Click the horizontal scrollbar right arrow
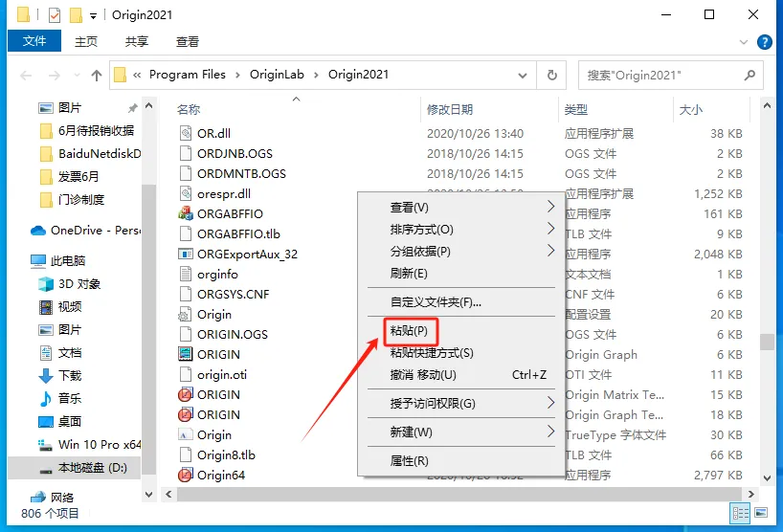 (750, 494)
